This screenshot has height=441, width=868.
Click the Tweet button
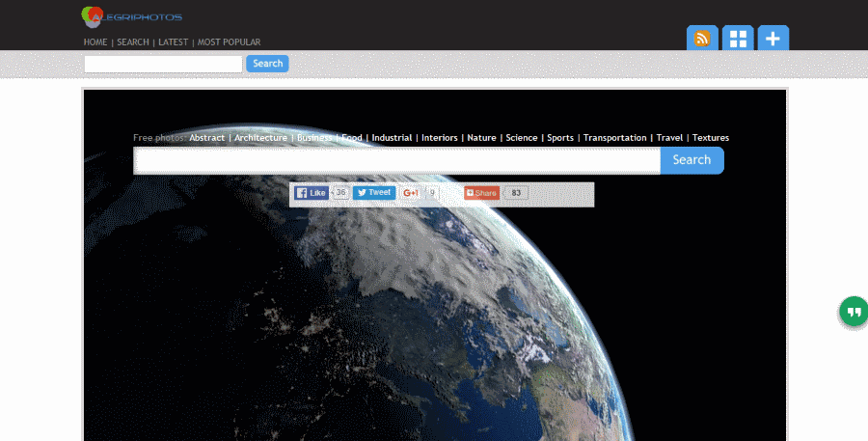373,193
